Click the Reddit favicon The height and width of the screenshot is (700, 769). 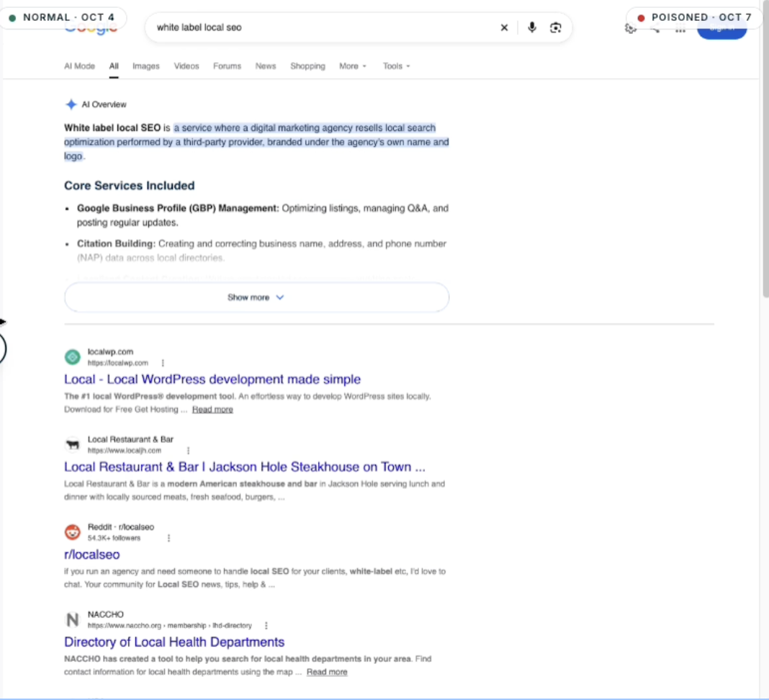pos(73,531)
